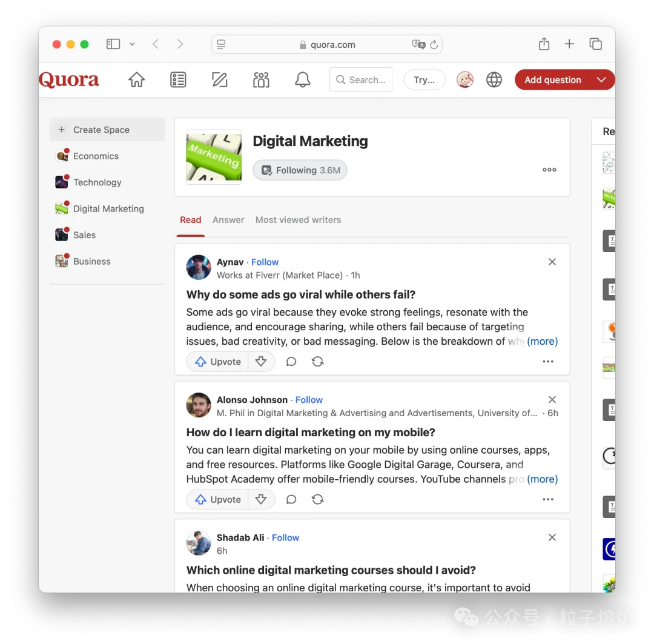This screenshot has height=644, width=654.
Task: Switch to the Answer tab
Action: point(228,220)
